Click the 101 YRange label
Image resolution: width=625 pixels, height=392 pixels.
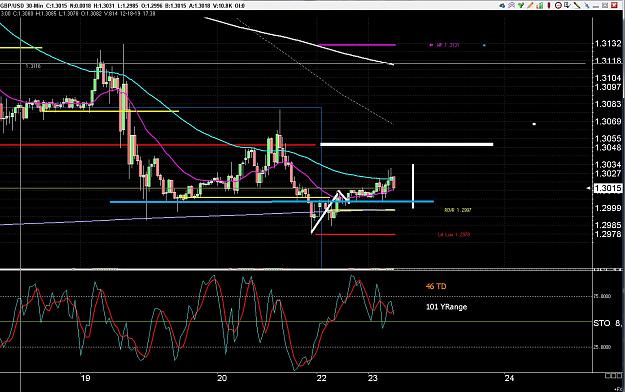[446, 307]
